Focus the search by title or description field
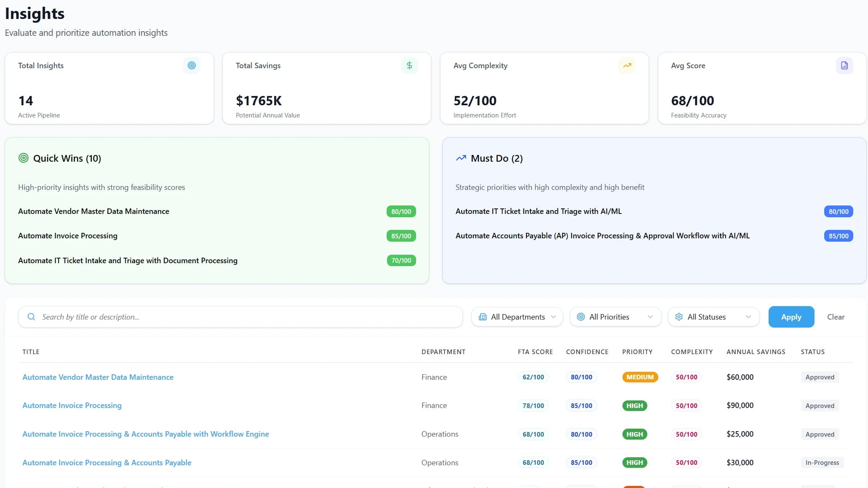The width and height of the screenshot is (868, 488). click(240, 317)
